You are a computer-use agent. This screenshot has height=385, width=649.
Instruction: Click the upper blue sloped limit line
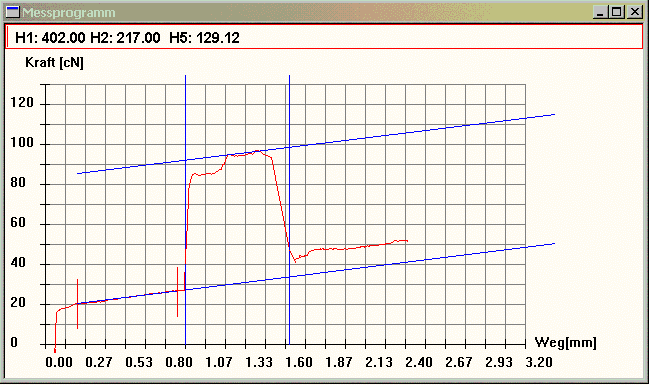point(316,144)
